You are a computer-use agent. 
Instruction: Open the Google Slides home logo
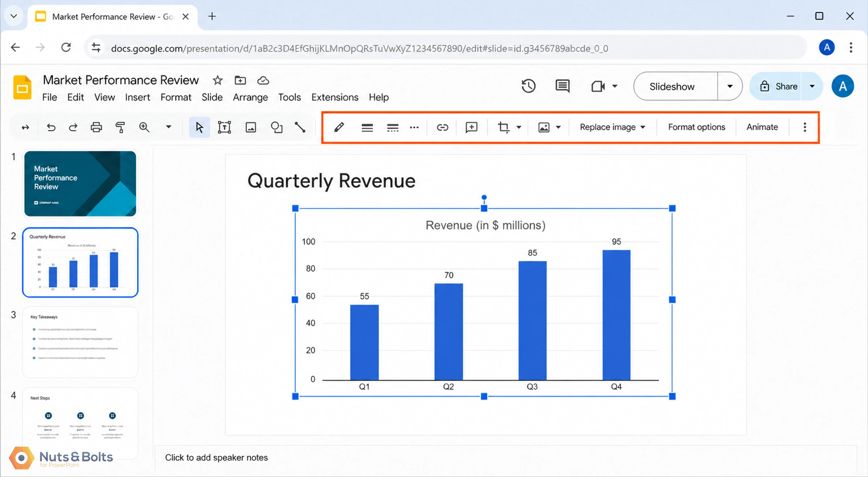point(22,88)
